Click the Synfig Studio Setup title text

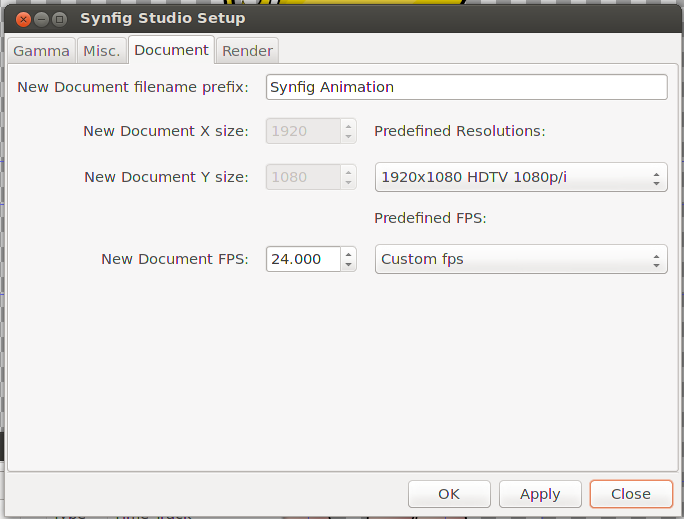[163, 18]
